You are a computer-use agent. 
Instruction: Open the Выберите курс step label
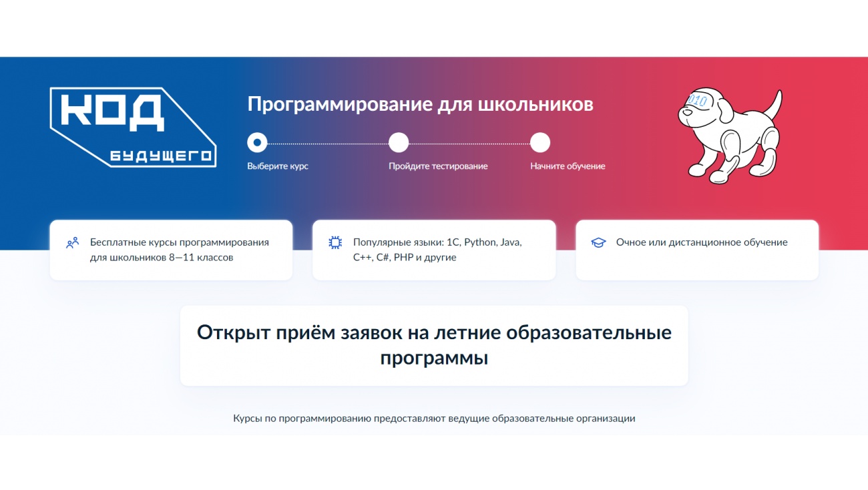[277, 165]
